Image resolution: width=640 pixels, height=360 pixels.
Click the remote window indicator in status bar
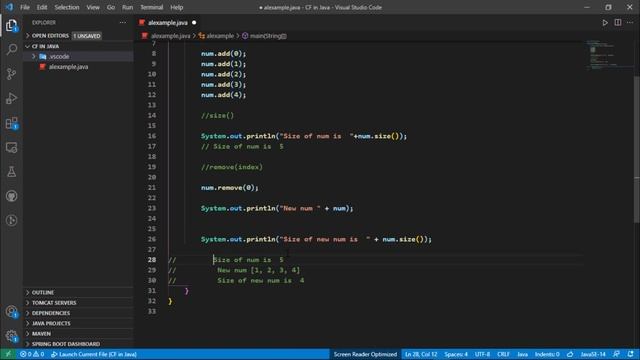click(x=8, y=354)
